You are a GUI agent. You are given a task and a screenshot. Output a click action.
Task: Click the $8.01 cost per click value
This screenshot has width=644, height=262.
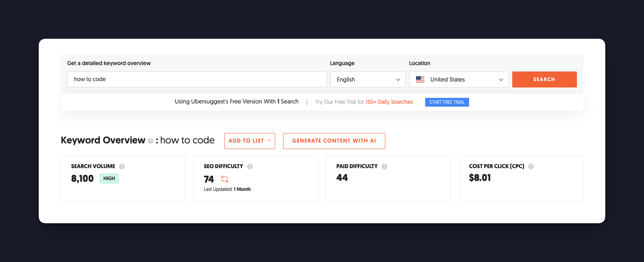pos(480,178)
